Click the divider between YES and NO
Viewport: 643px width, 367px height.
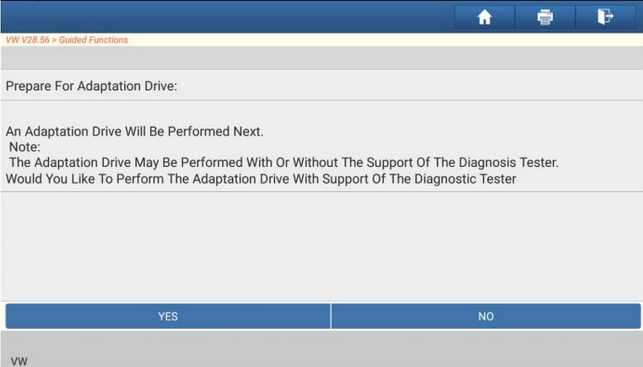coord(331,316)
